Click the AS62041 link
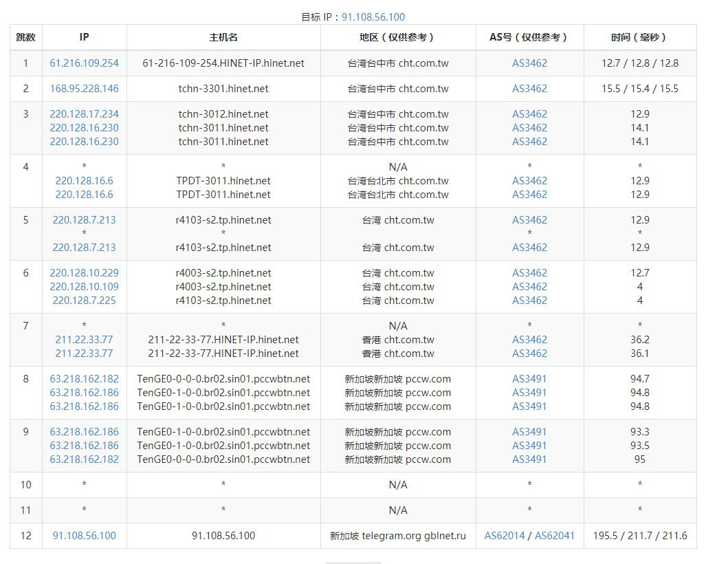Viewport: 728px width, 564px height. coord(555,536)
